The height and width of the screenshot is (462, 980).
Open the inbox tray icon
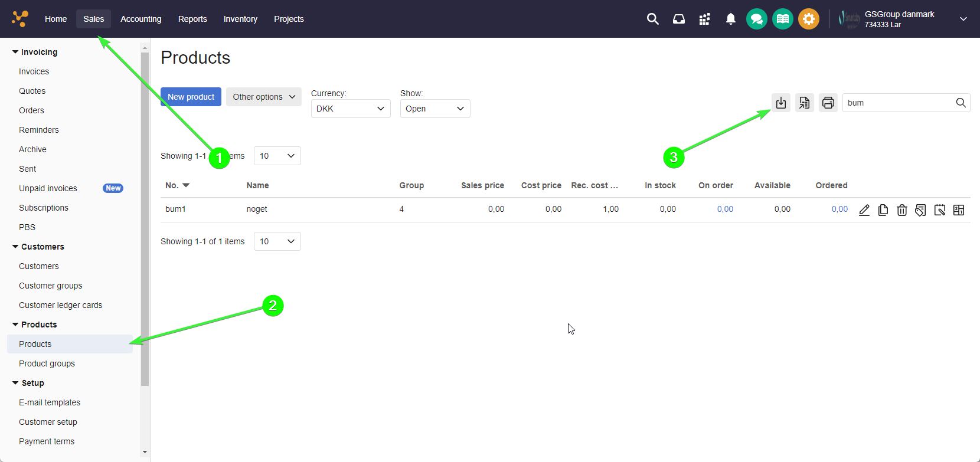point(679,19)
